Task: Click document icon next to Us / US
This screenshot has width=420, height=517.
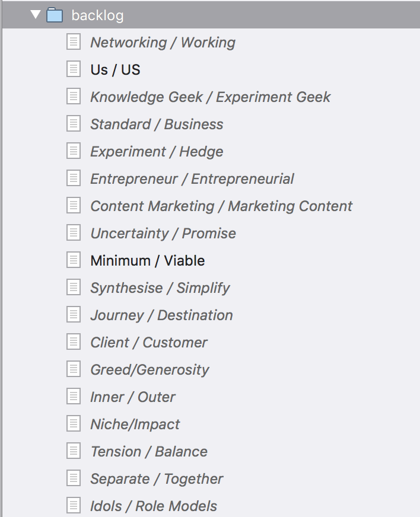Action: [73, 69]
